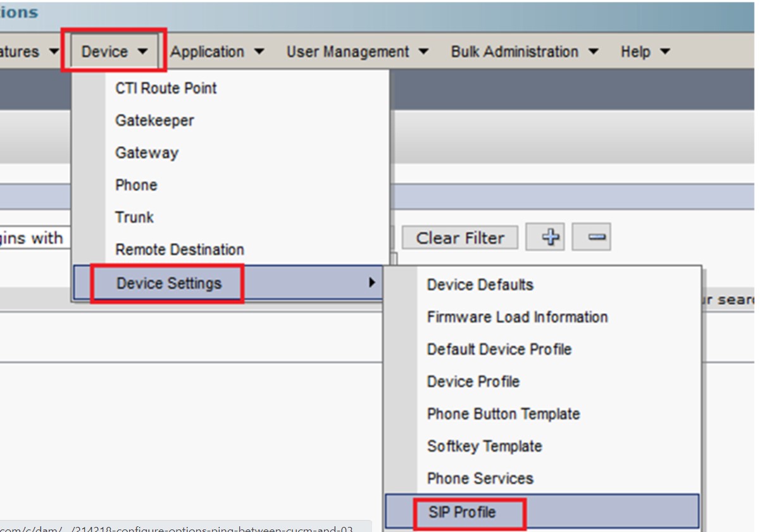Expand the Device Settings submenu
This screenshot has width=767, height=532.
[169, 283]
